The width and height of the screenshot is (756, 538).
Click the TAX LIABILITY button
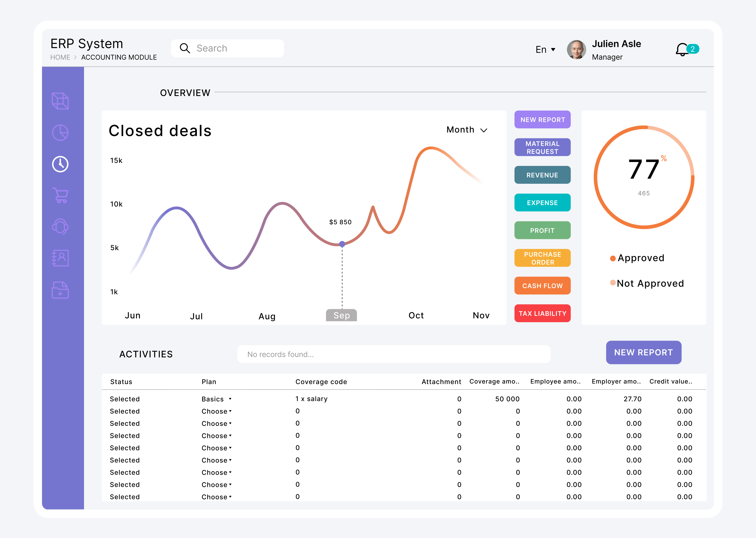[542, 313]
